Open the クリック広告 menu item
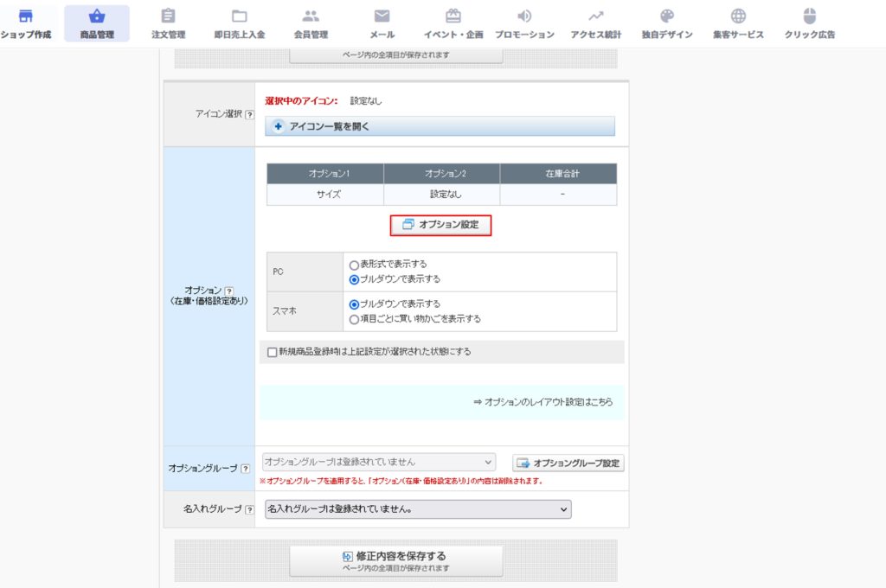Screen dimensions: 886x588 click(809, 23)
